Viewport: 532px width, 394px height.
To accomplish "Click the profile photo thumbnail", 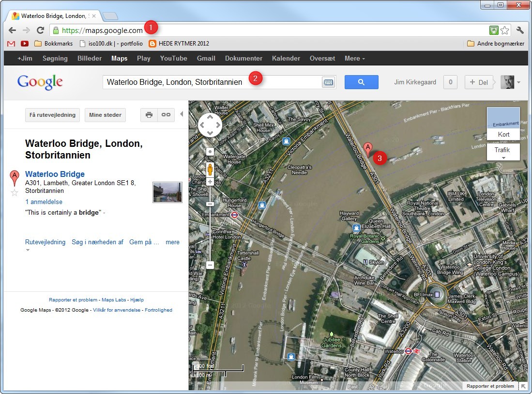I will pos(507,82).
